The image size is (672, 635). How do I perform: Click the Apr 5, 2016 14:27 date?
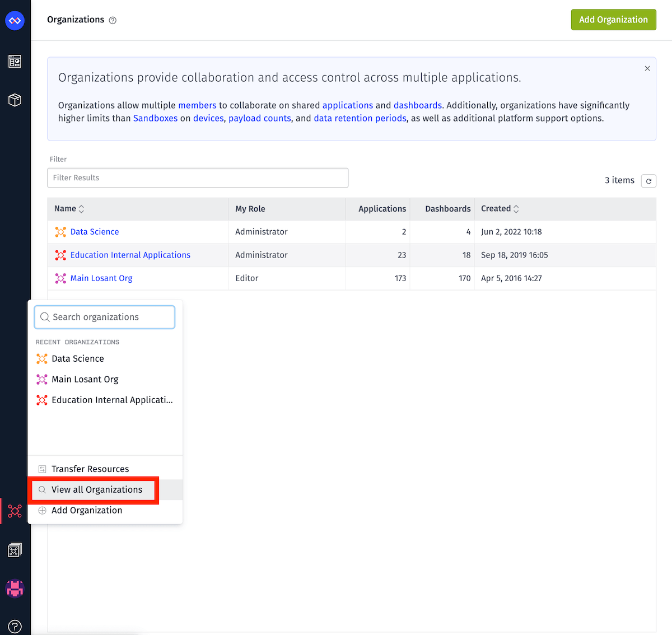coord(511,278)
